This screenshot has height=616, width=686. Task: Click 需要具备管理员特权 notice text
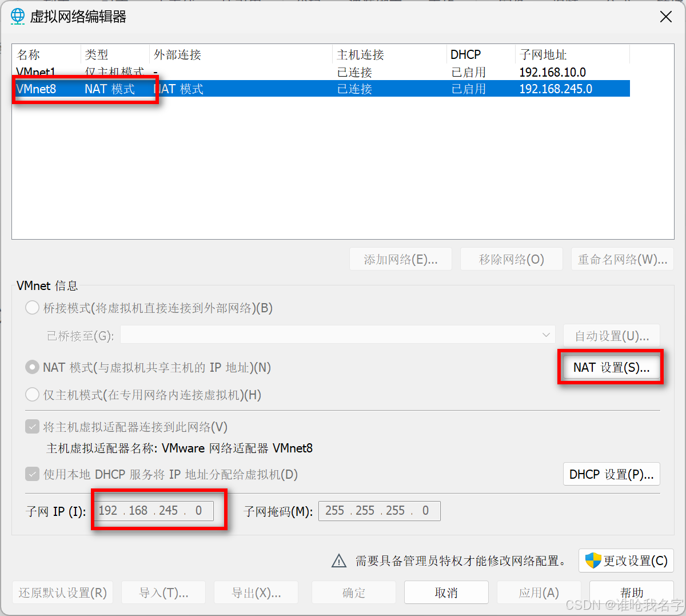coord(461,561)
